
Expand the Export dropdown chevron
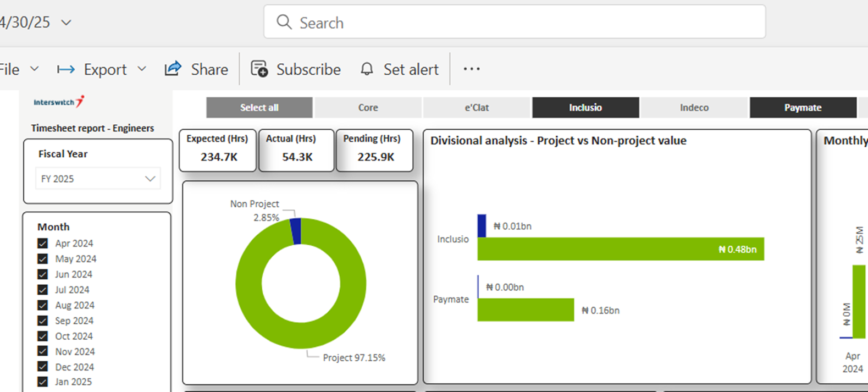point(142,69)
